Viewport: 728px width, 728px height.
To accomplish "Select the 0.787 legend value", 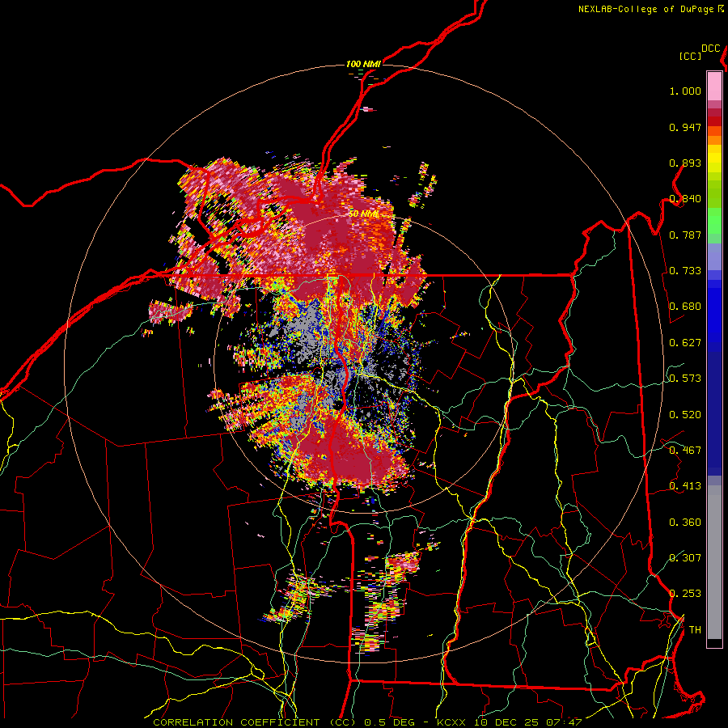I will tap(685, 235).
